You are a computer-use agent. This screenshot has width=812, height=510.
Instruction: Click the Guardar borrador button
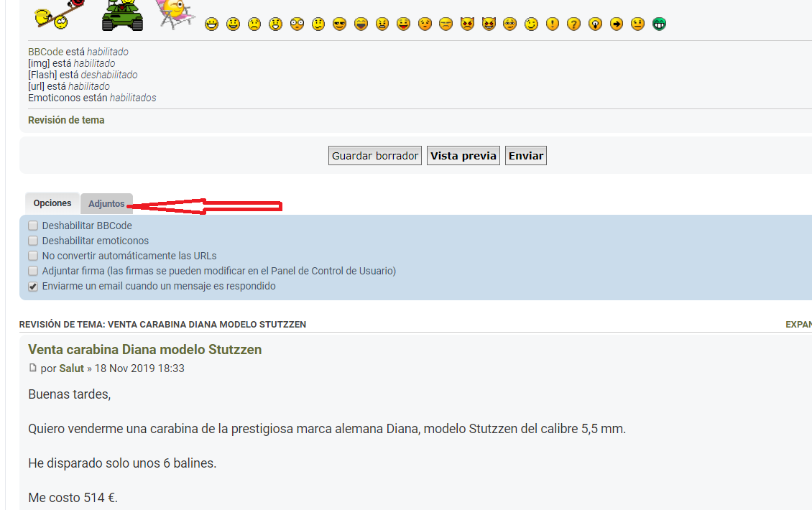pyautogui.click(x=375, y=156)
